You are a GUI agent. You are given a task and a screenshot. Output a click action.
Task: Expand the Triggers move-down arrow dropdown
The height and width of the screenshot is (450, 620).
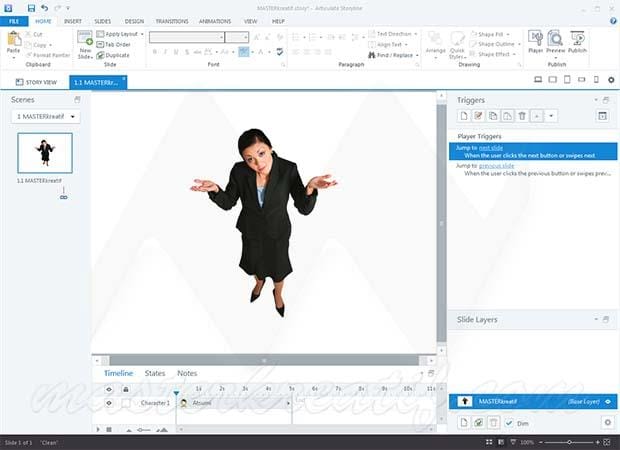pyautogui.click(x=551, y=116)
